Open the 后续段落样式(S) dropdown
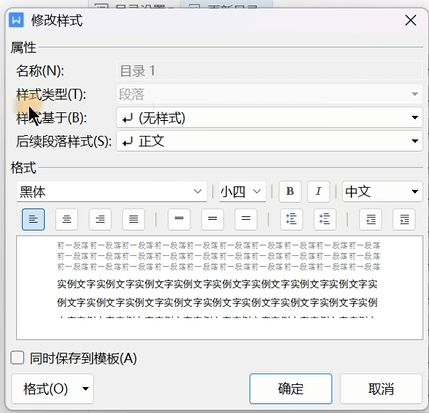Viewport: 429px width, 413px height. [x=269, y=141]
